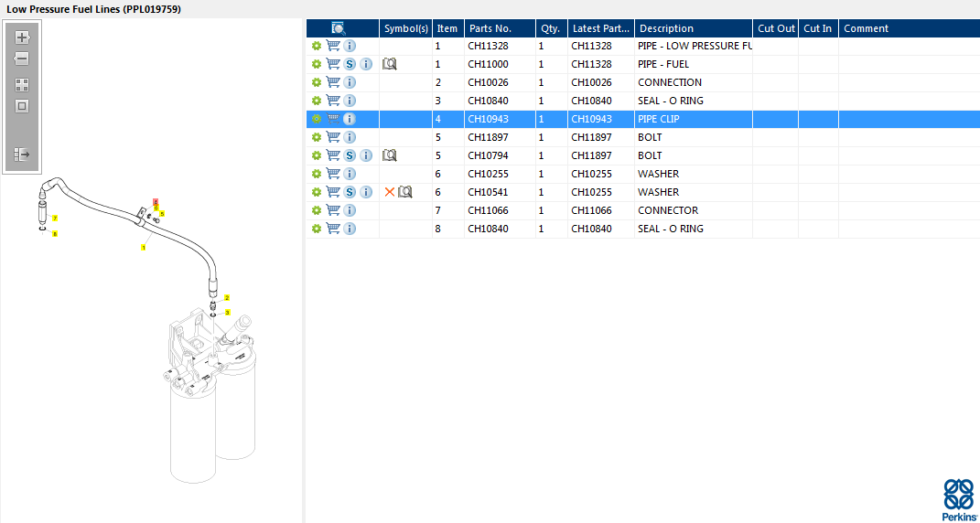Click the Qty. column header

coord(550,28)
